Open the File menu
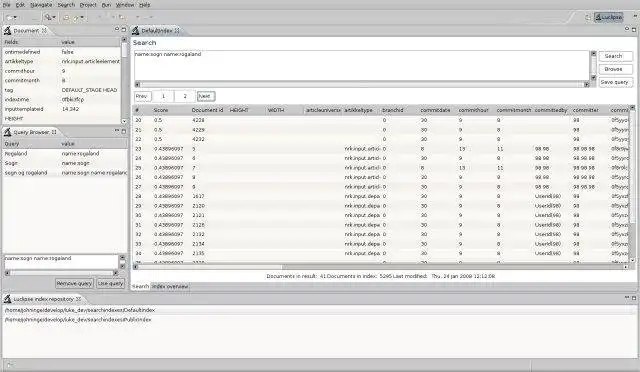This screenshot has height=372, width=640. (7, 5)
